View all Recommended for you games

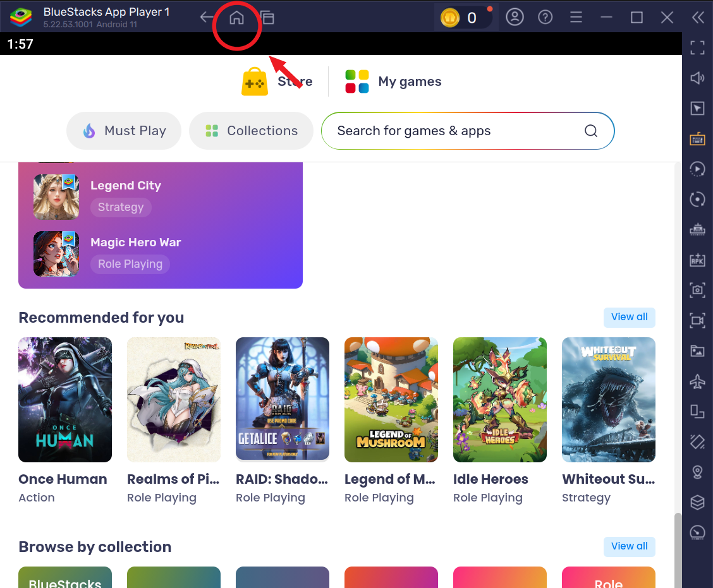tap(630, 317)
